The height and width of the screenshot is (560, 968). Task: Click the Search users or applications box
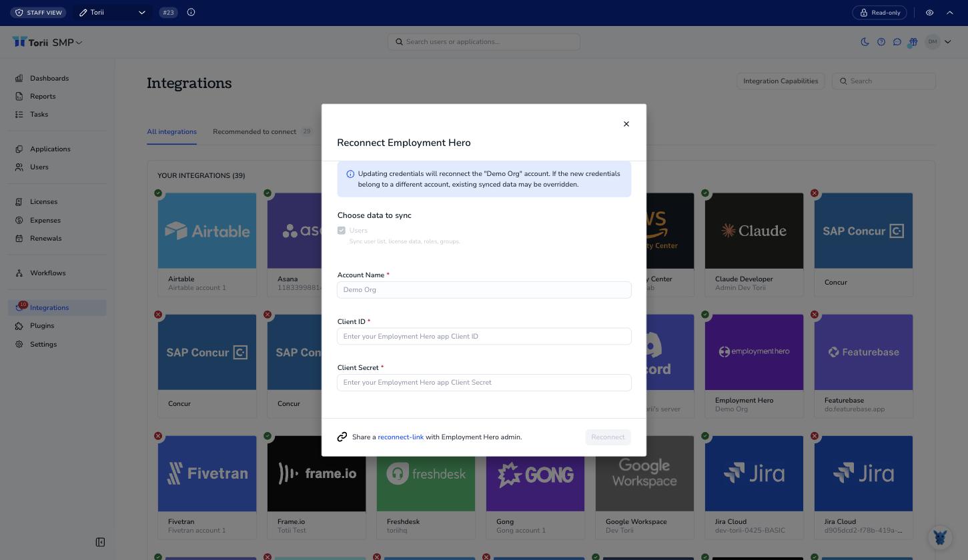pos(484,42)
